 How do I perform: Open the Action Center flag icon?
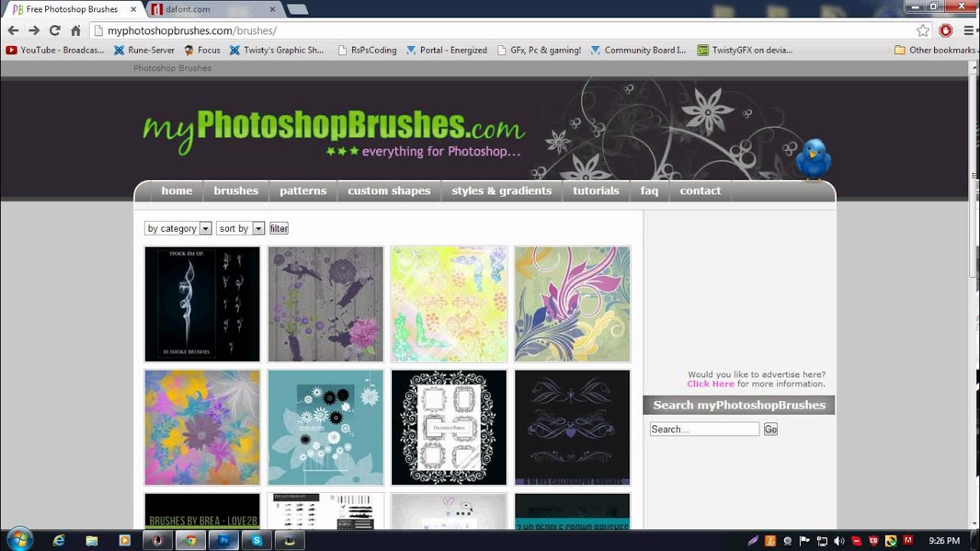[x=805, y=541]
